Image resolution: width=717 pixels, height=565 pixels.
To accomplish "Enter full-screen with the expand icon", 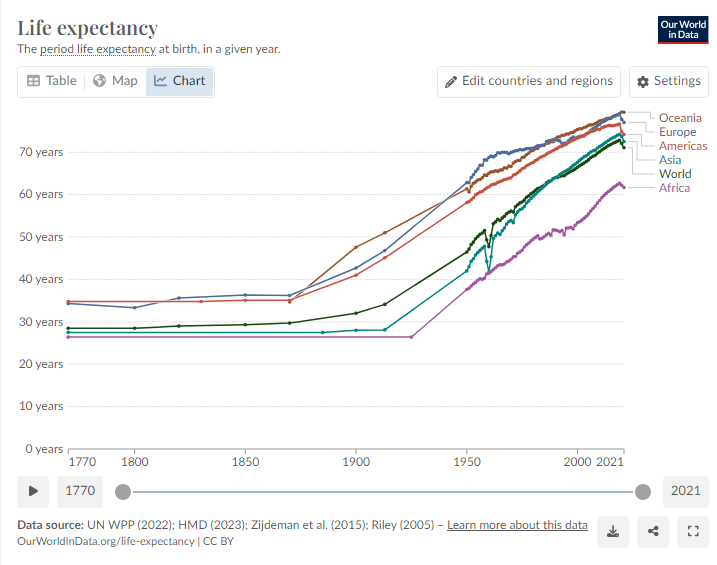I will [692, 532].
